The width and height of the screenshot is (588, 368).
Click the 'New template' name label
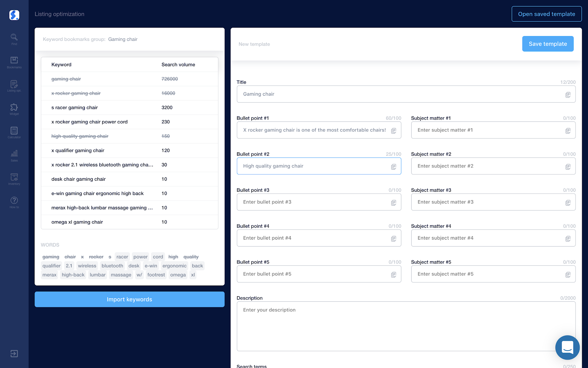[x=254, y=44]
